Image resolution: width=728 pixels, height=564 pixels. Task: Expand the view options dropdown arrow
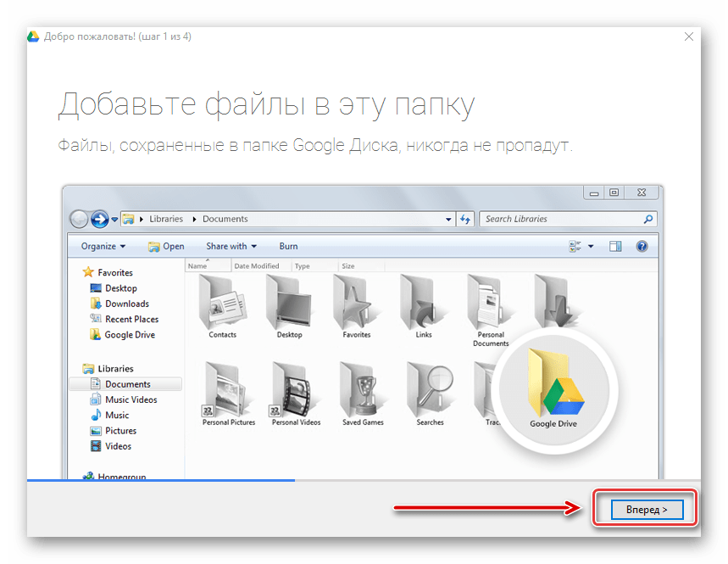pos(591,246)
